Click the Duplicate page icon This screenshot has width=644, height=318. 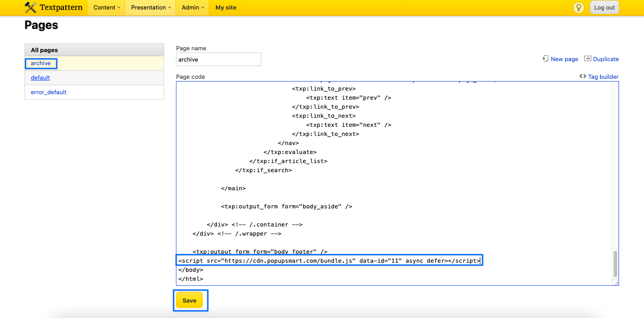click(588, 59)
